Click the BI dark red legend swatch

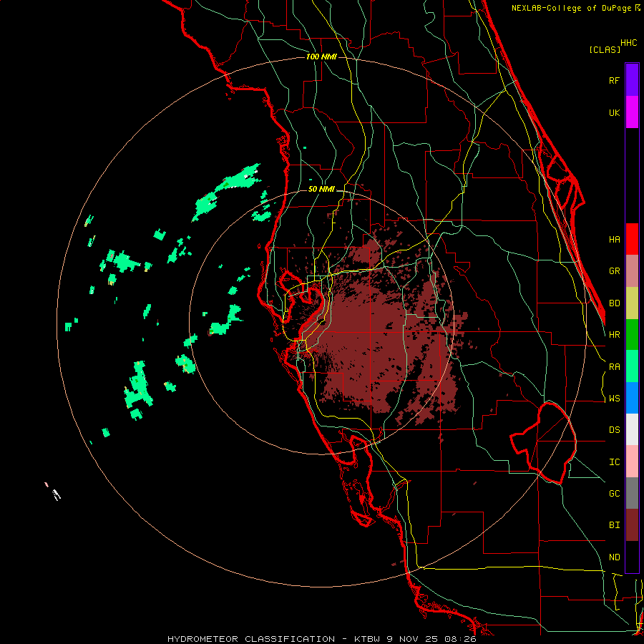coord(632,525)
